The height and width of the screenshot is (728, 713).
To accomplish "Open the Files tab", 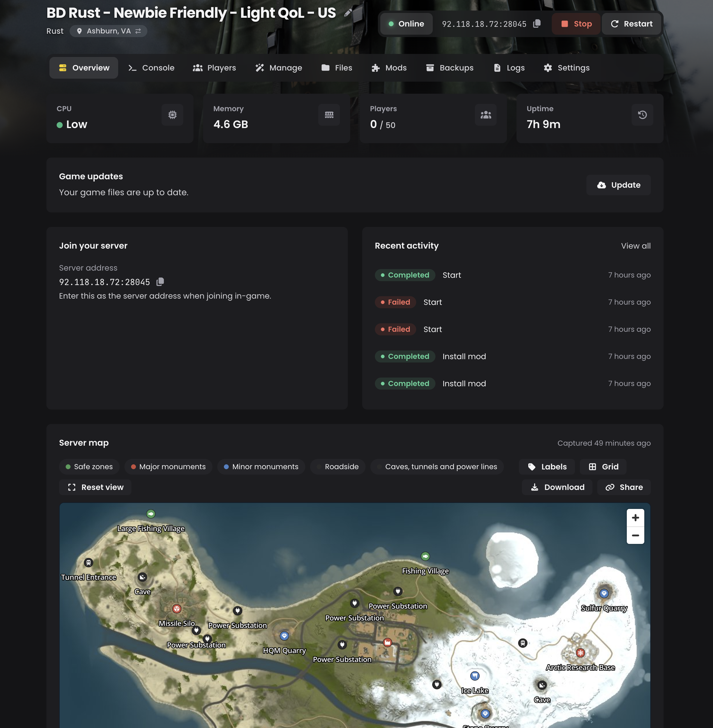I will 336,68.
